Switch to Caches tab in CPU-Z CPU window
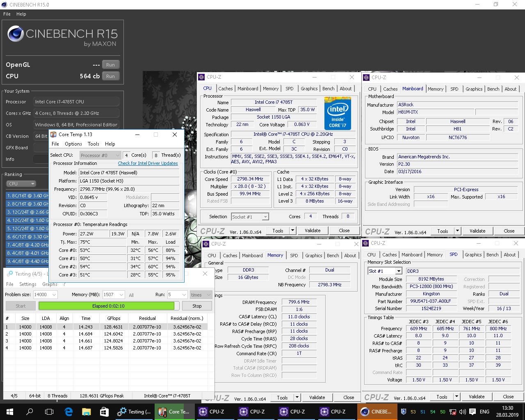Screen dimensions: 525x420 click(x=226, y=89)
